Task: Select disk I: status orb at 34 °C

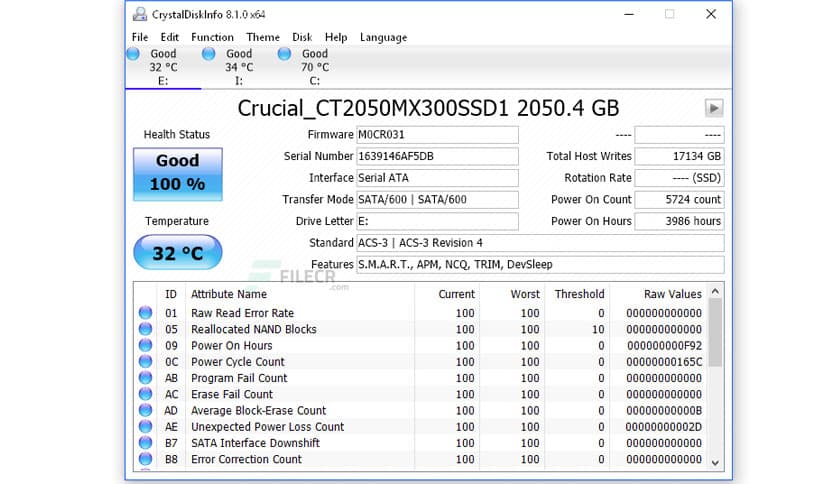Action: tap(209, 53)
